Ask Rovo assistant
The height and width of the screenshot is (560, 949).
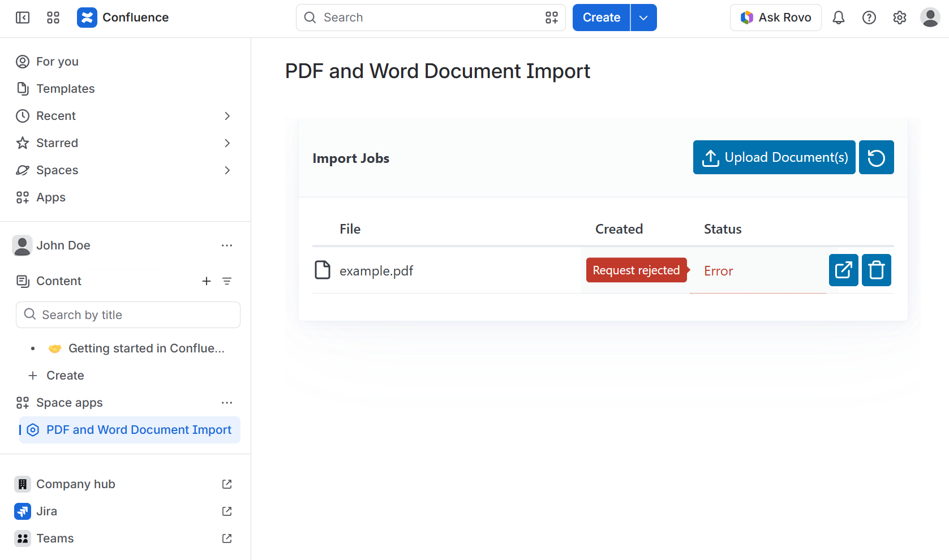point(776,18)
